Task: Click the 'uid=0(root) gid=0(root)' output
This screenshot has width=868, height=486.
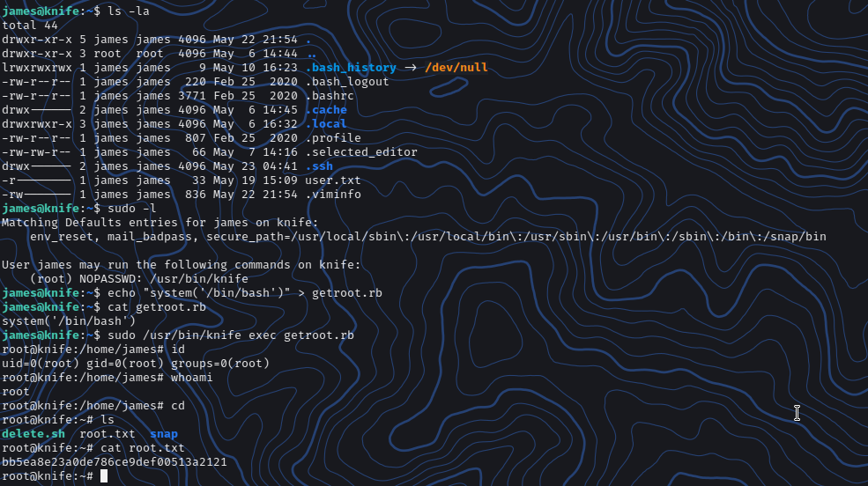Action: (x=136, y=364)
